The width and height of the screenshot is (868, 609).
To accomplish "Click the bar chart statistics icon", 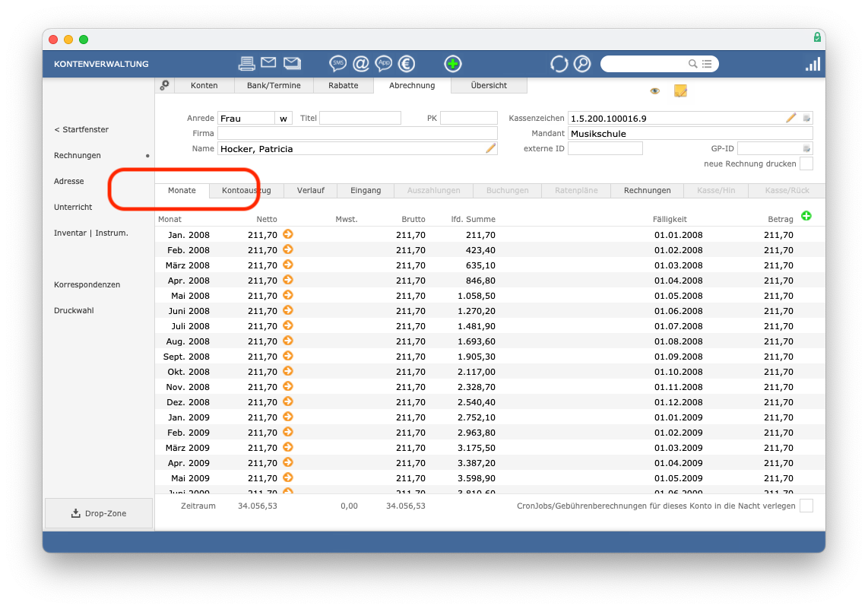I will [x=813, y=64].
